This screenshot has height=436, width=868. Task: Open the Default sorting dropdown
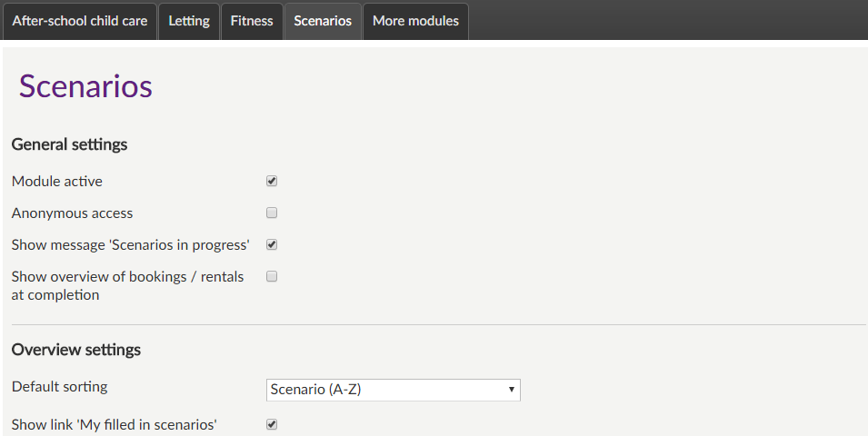(x=393, y=390)
